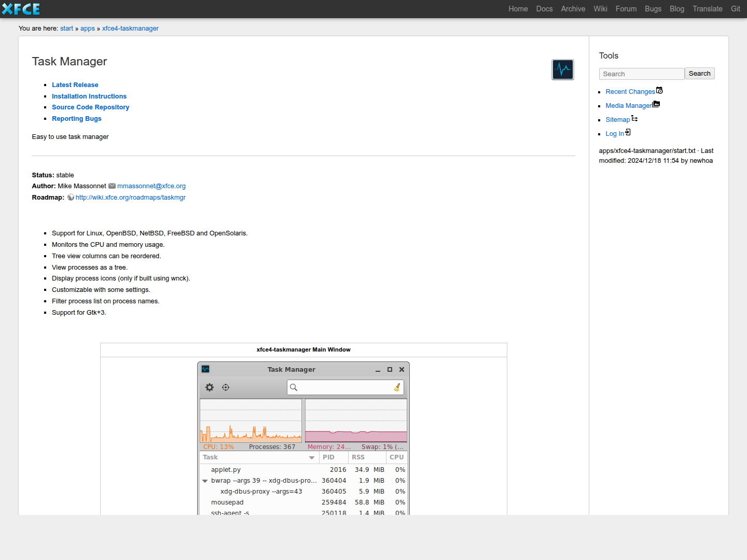Open the Bugs menu item

pos(653,9)
